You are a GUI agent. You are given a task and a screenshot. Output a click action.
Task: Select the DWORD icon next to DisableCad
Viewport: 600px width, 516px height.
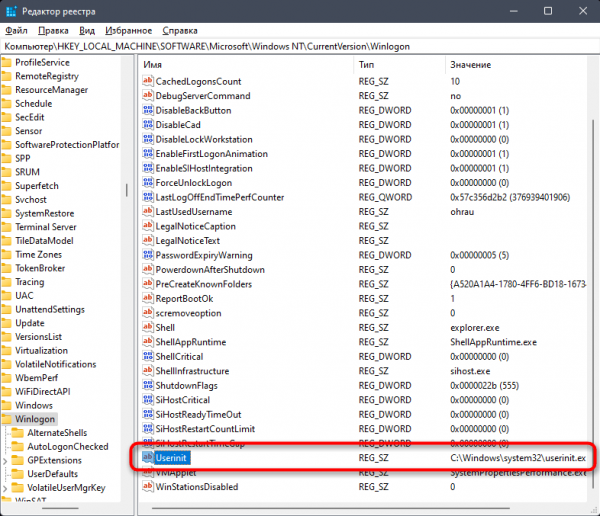(148, 124)
